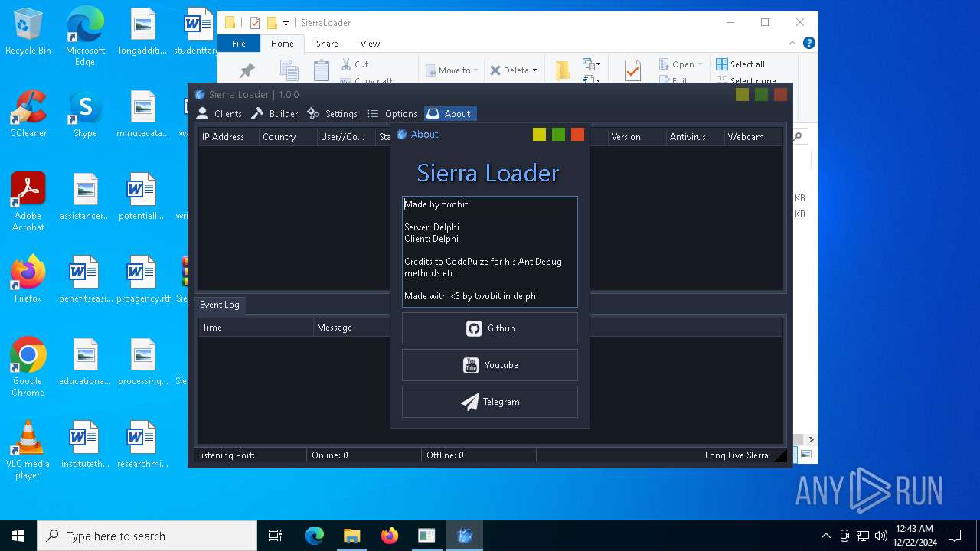Select the CCleaner desktop icon
The width and height of the screenshot is (980, 551).
tap(28, 114)
